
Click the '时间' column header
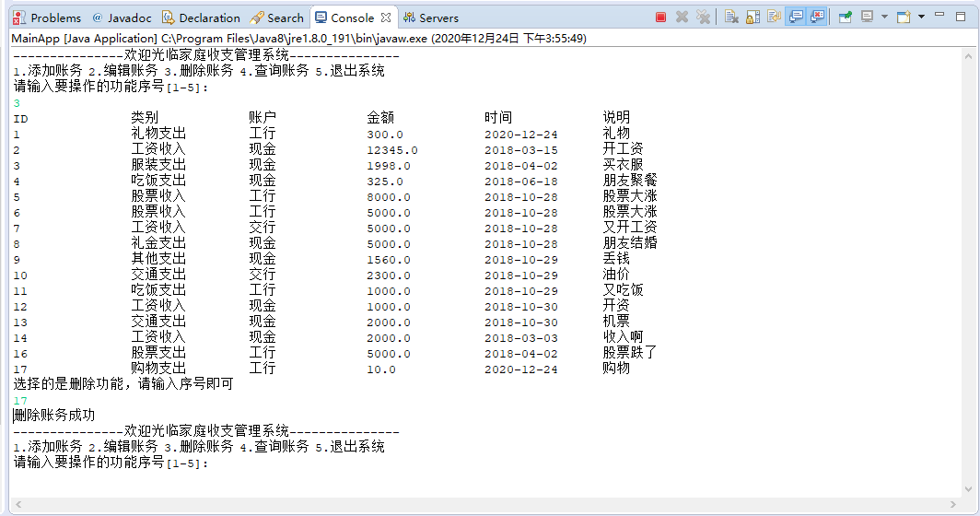click(x=498, y=118)
